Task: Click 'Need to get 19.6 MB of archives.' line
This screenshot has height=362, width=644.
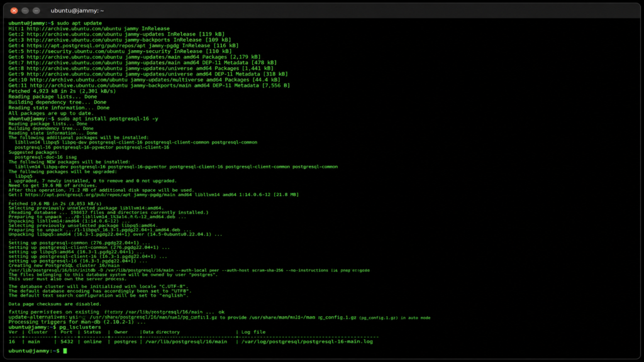Action: (53, 185)
